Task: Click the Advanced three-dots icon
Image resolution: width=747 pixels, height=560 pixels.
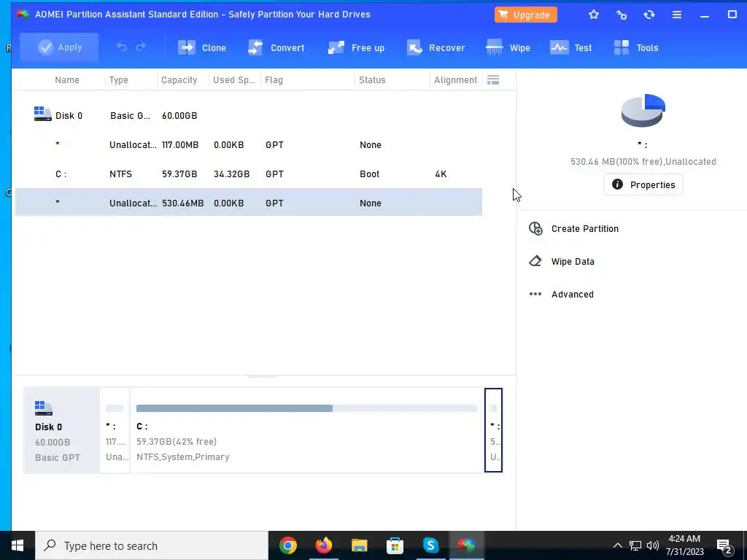Action: [x=535, y=295]
